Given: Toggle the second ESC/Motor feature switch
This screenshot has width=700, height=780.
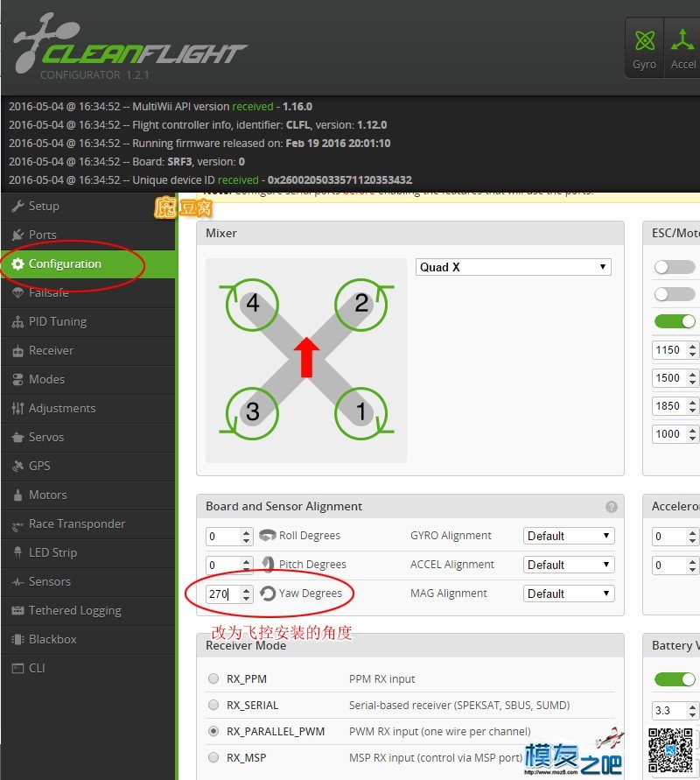Looking at the screenshot, I should (x=675, y=294).
